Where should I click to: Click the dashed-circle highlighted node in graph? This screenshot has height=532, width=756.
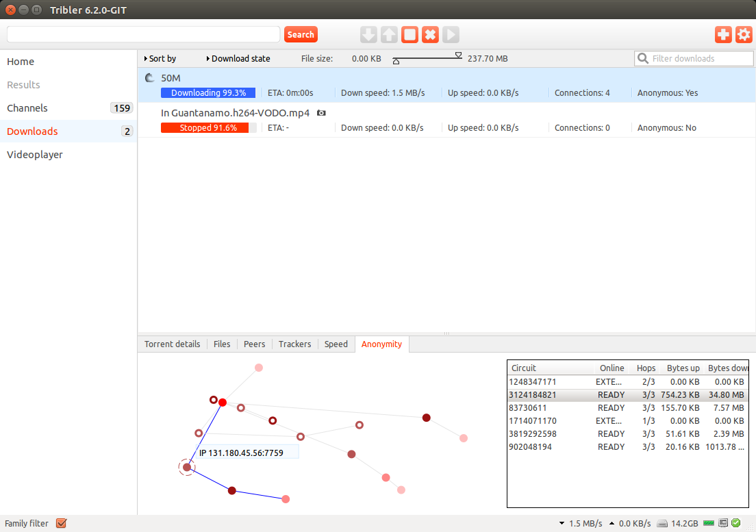click(187, 467)
